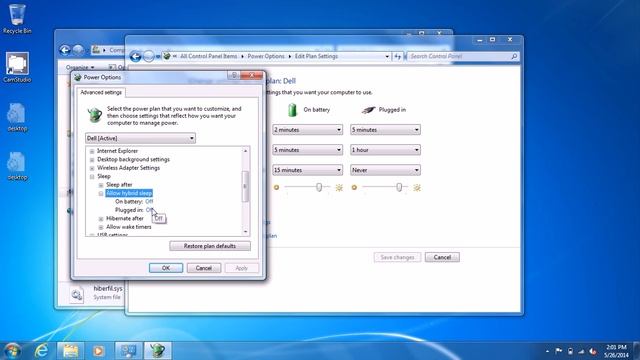Open the Recycle Bin desktop icon
Screen dimensions: 640x360
[x=17, y=18]
